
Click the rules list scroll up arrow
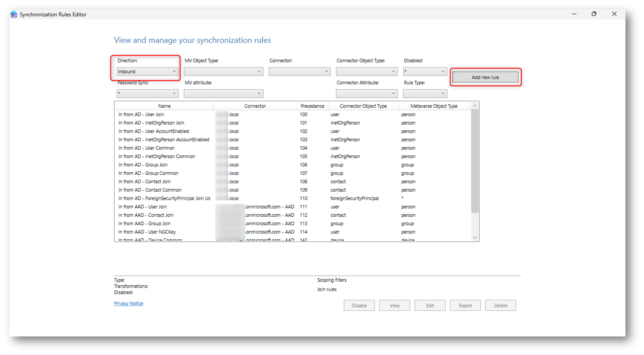pos(475,106)
